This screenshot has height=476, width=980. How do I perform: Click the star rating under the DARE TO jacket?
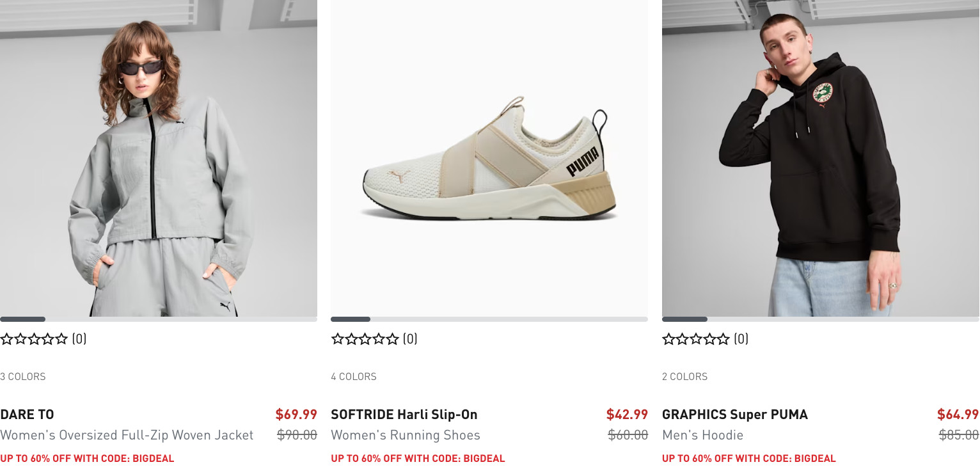(x=34, y=339)
